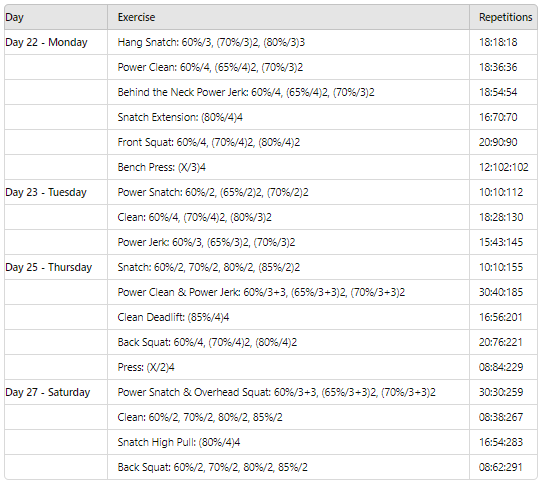Select repetitions value 08:62:291

coord(501,467)
